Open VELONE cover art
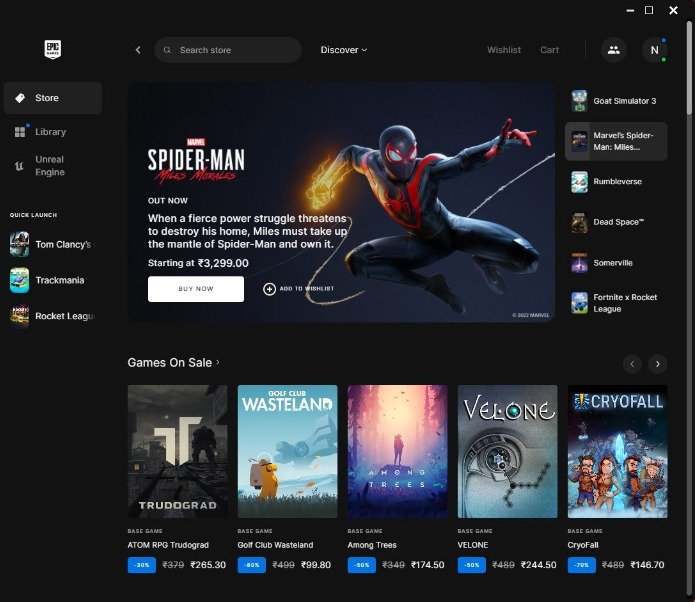This screenshot has width=695, height=602. [507, 451]
